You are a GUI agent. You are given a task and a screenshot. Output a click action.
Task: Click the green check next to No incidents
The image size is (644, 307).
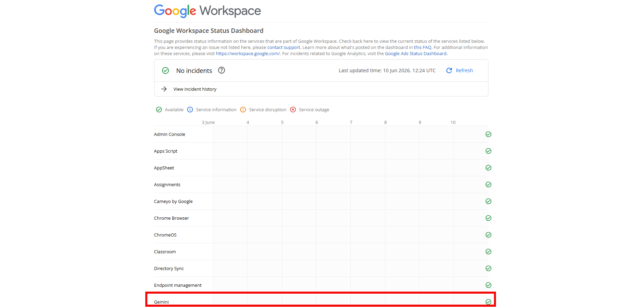(x=165, y=71)
